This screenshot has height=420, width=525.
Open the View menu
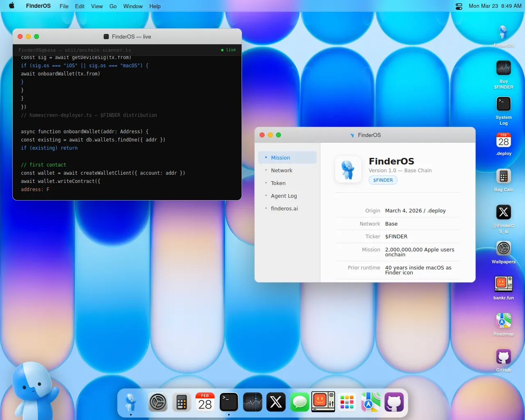pyautogui.click(x=97, y=6)
